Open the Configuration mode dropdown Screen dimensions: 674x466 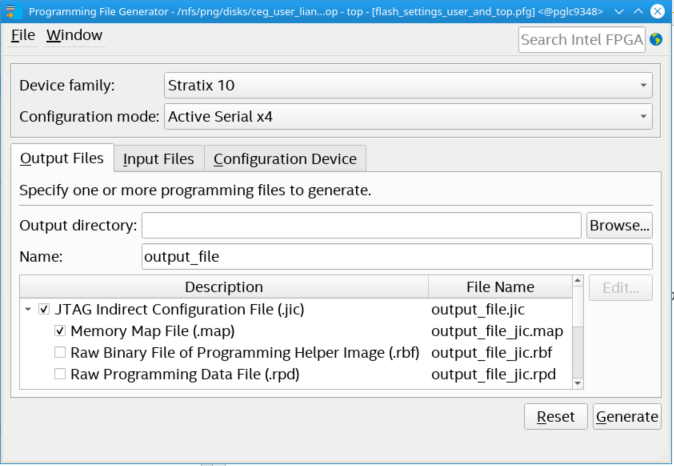coord(407,117)
